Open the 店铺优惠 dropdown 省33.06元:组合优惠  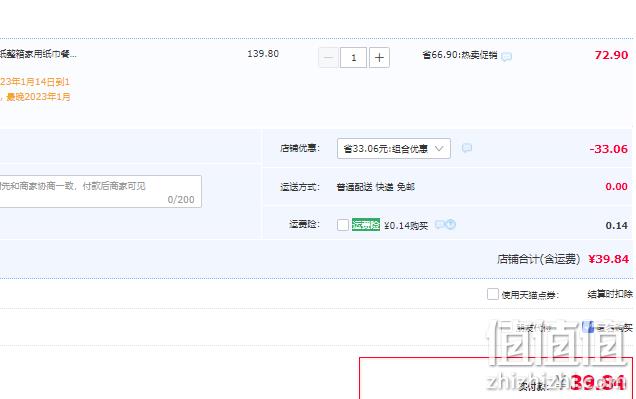click(393, 148)
